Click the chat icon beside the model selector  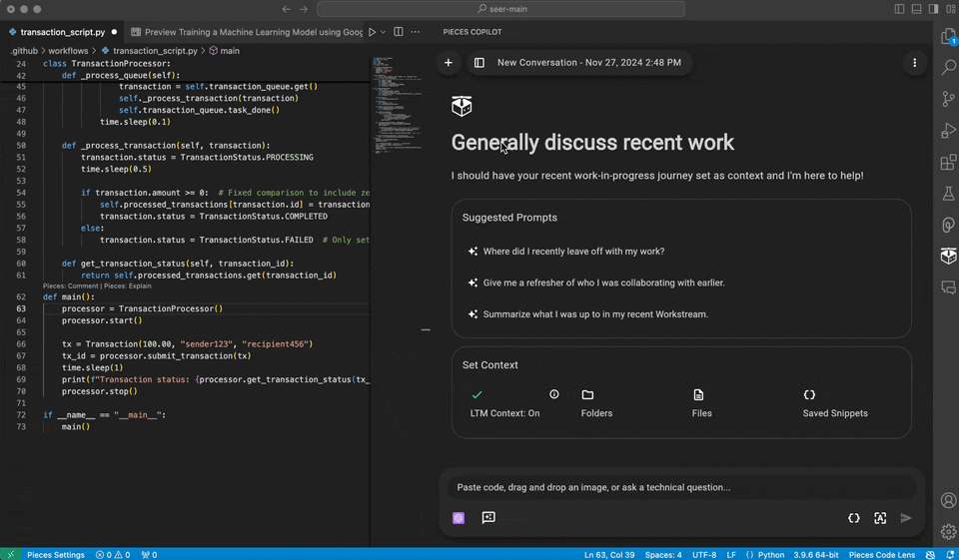click(x=488, y=518)
